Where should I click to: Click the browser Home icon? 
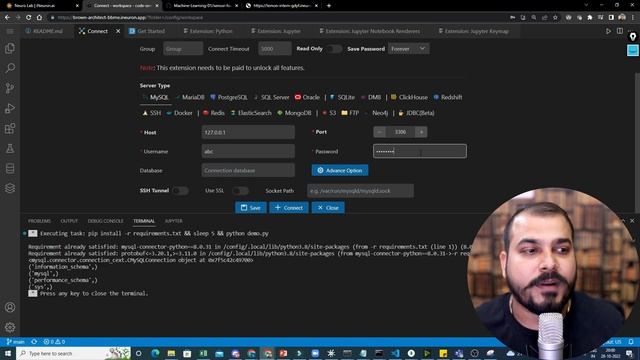[x=39, y=18]
